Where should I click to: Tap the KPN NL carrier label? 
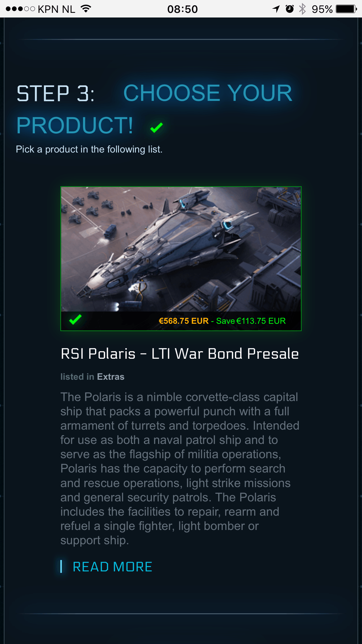56,9
